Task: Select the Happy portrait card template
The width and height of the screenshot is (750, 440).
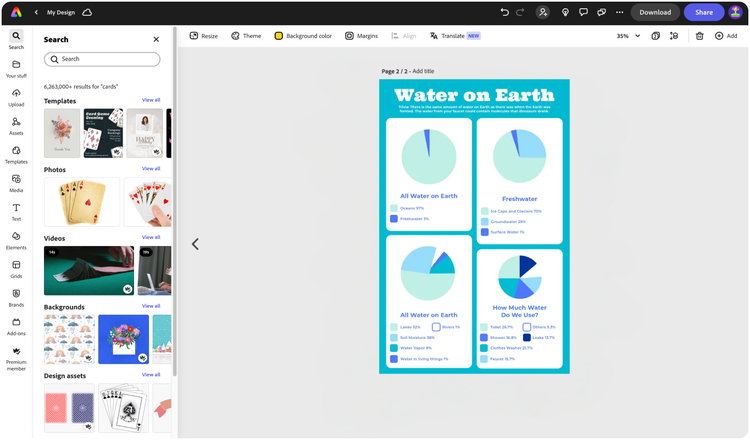Action: click(x=145, y=133)
